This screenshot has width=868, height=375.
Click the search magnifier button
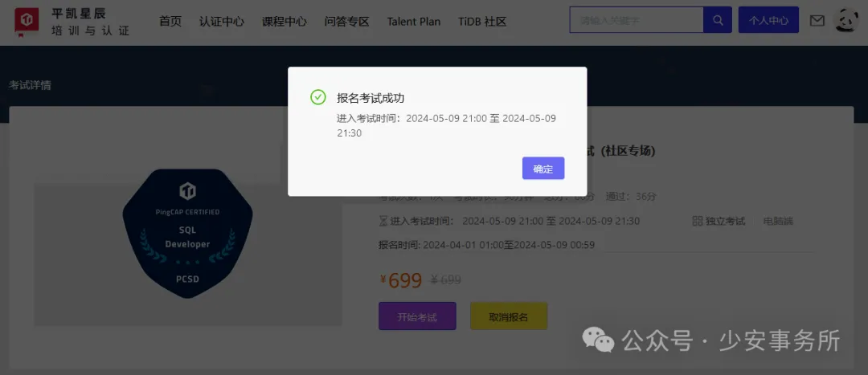pos(718,20)
